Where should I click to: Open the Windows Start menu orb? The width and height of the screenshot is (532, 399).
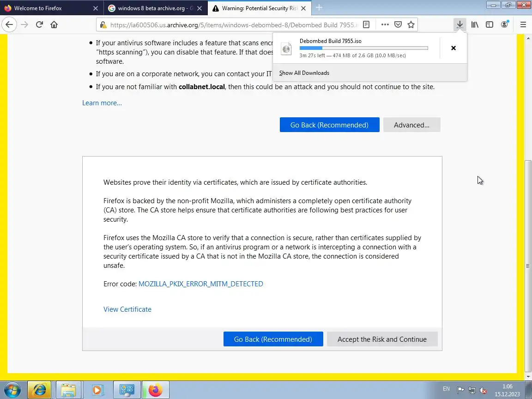pos(12,390)
